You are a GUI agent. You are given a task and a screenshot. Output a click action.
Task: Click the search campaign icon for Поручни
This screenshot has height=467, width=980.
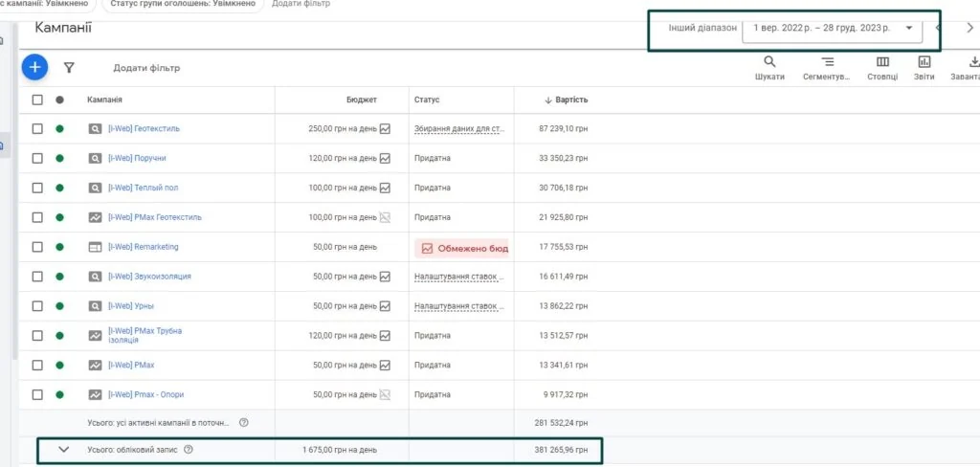click(x=95, y=158)
